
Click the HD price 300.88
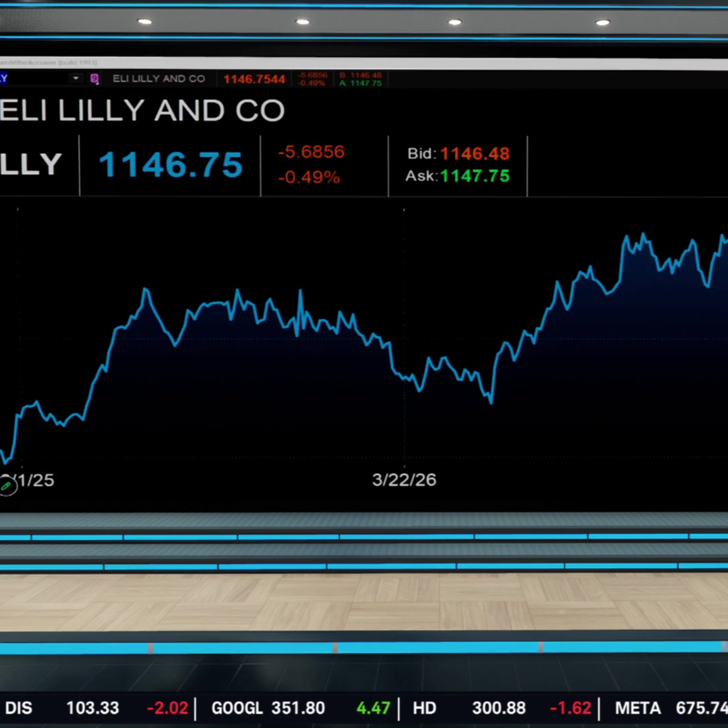click(499, 708)
